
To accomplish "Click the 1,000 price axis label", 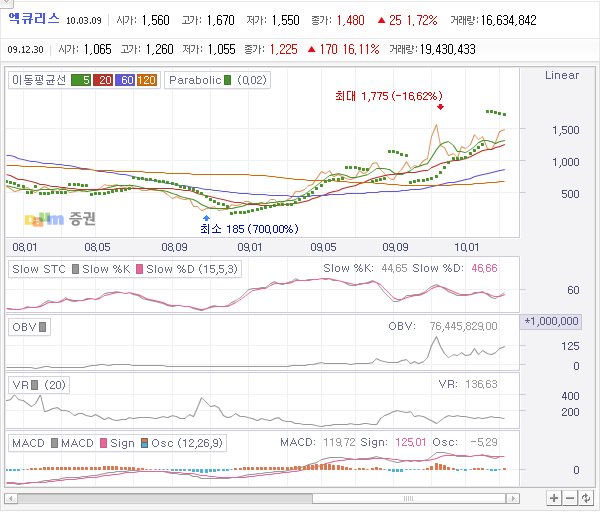I will point(566,162).
